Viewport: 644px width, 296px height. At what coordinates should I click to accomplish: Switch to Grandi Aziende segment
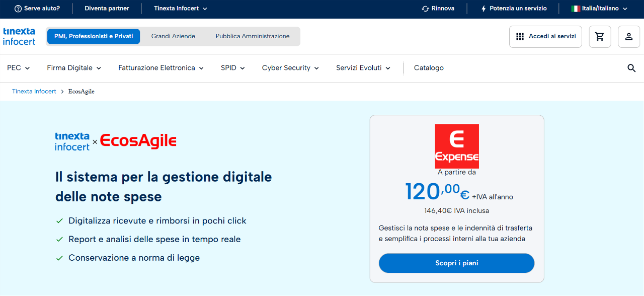point(173,36)
